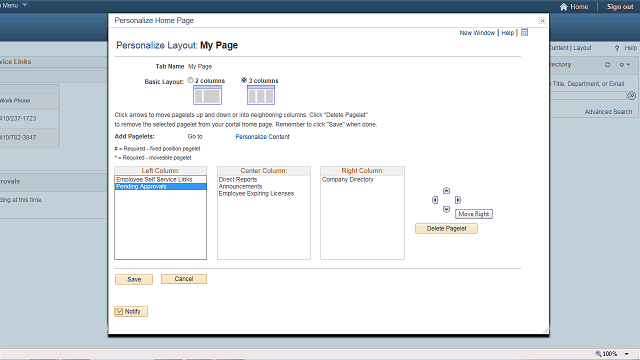This screenshot has width=640, height=360.
Task: Click the Home house icon
Action: click(564, 7)
